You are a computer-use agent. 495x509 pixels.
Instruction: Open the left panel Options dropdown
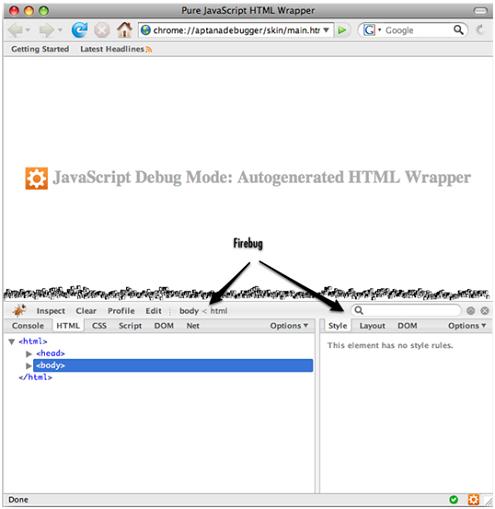289,326
